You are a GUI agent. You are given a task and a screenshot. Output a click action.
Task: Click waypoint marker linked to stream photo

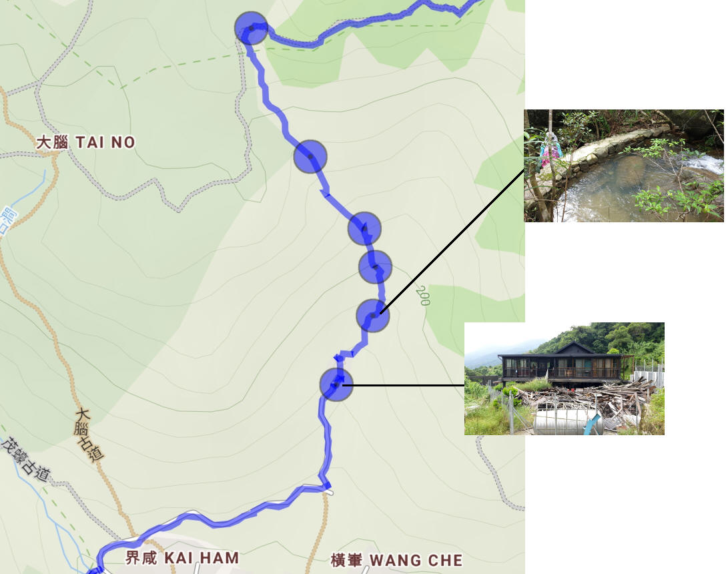pyautogui.click(x=373, y=316)
